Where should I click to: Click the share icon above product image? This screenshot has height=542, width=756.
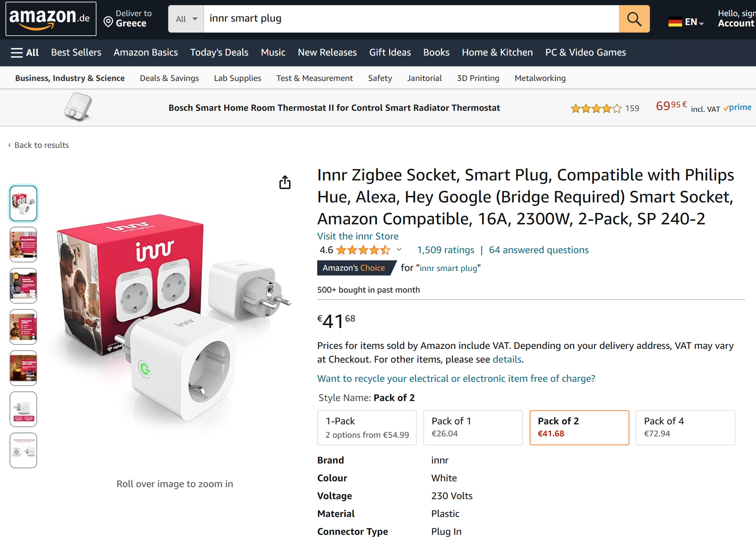click(x=285, y=182)
